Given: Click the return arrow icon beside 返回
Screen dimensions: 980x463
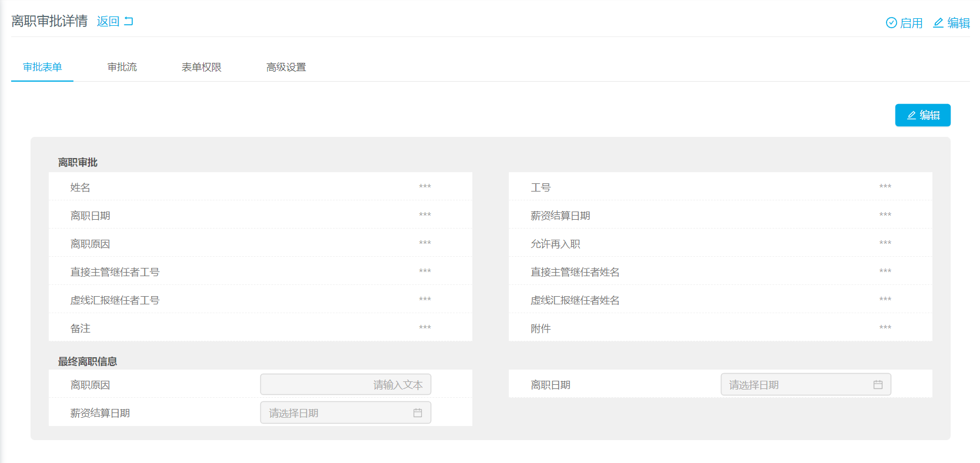Looking at the screenshot, I should click(x=129, y=21).
